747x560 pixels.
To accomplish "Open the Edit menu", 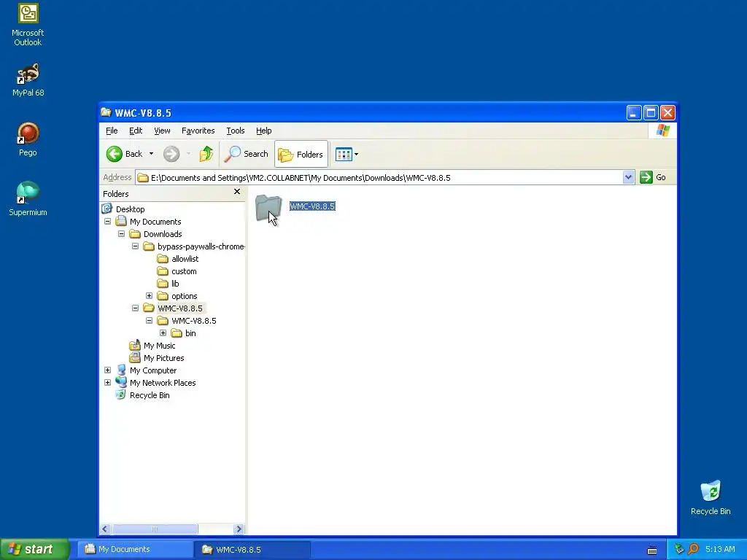I will [136, 131].
